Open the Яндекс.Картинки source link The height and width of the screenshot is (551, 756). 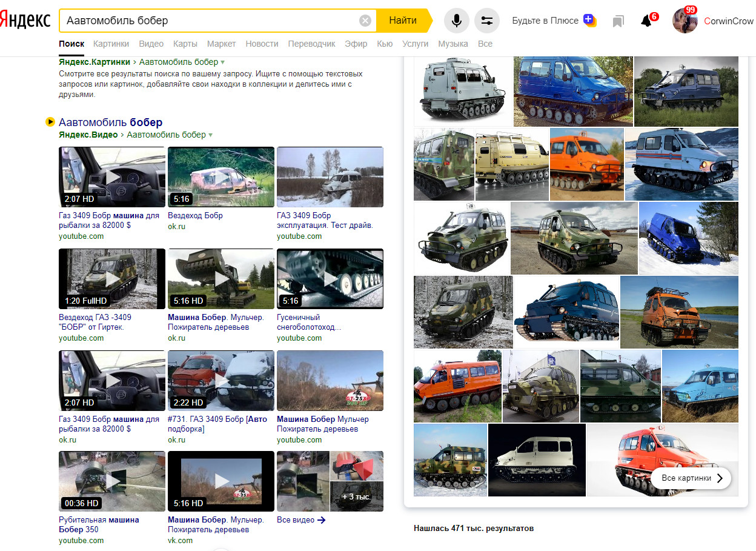coord(94,62)
